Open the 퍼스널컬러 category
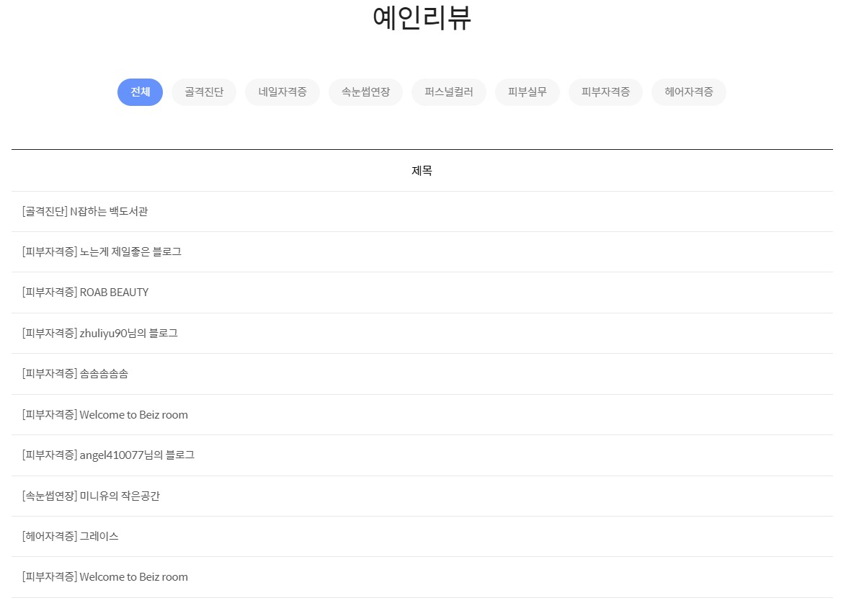This screenshot has width=841, height=616. [x=449, y=92]
